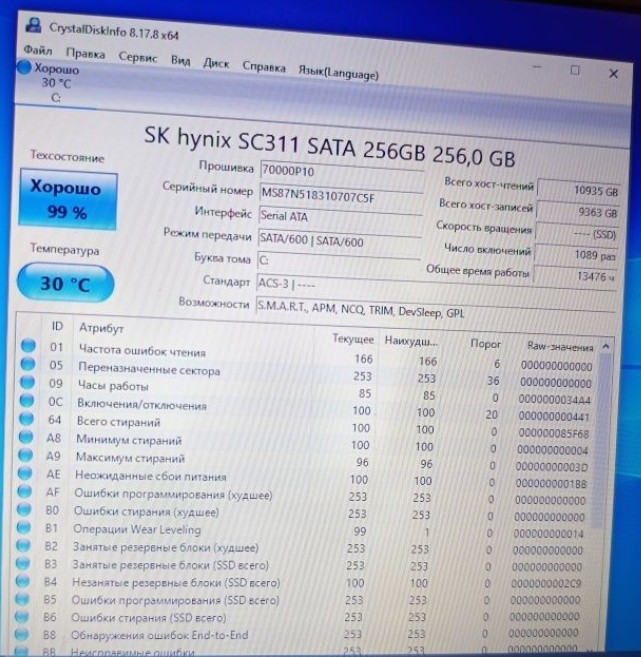Click total host writes value 9363 GB
641x657 pixels.
578,212
